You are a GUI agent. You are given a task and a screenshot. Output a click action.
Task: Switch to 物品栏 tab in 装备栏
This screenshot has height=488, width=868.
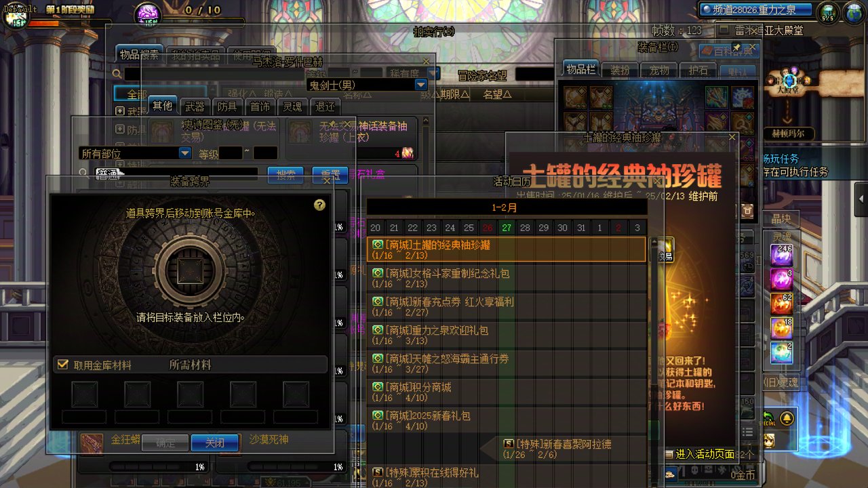(x=580, y=70)
